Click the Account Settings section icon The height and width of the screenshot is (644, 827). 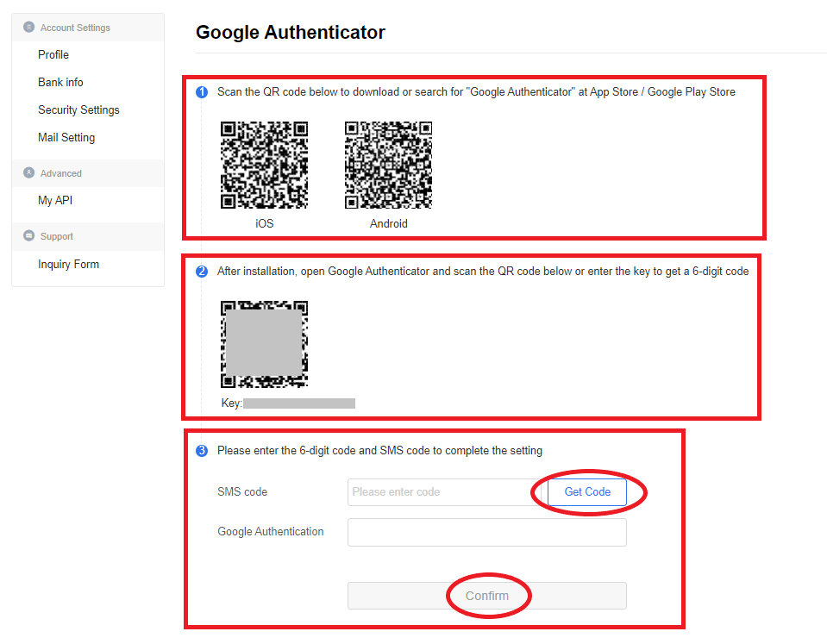click(x=29, y=28)
